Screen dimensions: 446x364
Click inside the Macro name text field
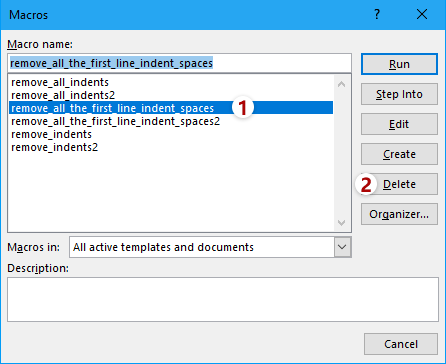coord(179,63)
